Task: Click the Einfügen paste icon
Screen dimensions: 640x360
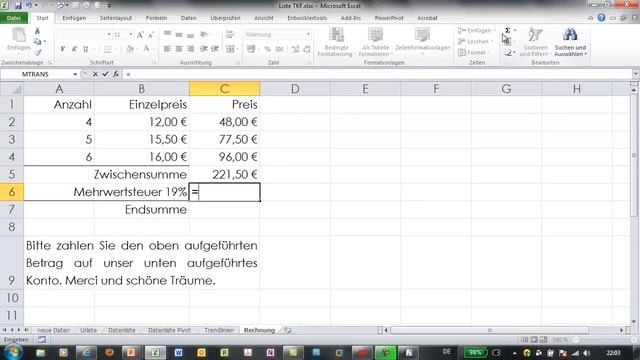Action: [19, 36]
